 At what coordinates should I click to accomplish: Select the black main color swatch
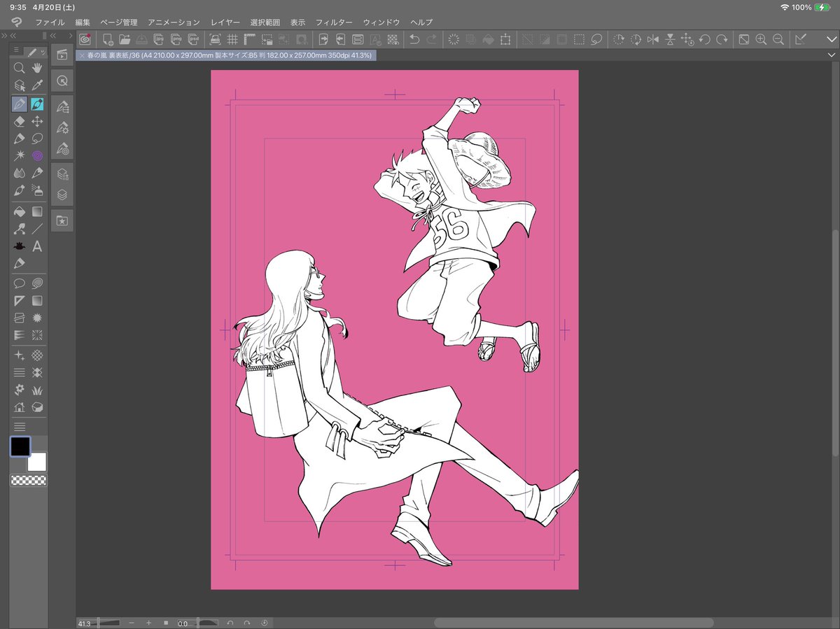click(x=20, y=446)
